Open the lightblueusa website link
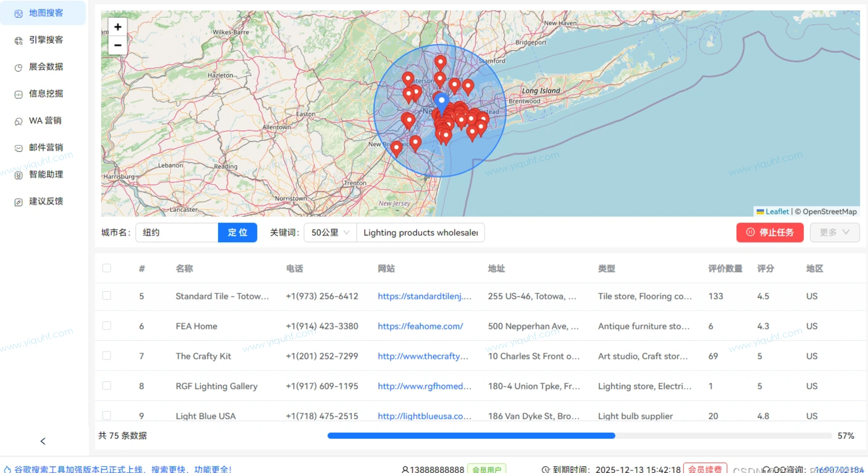Viewport: 868px width, 473px height. click(x=425, y=416)
